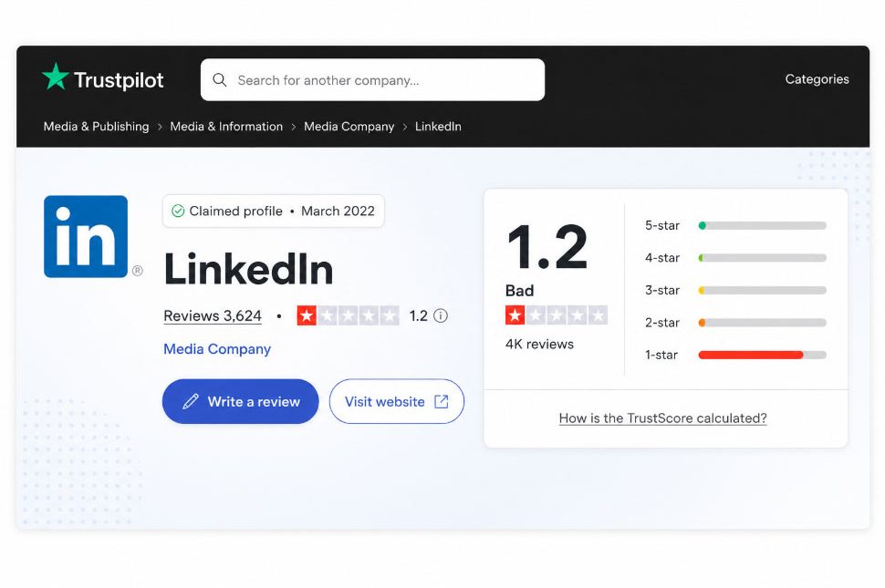
Task: Click the LinkedIn company heading
Action: [x=248, y=270]
